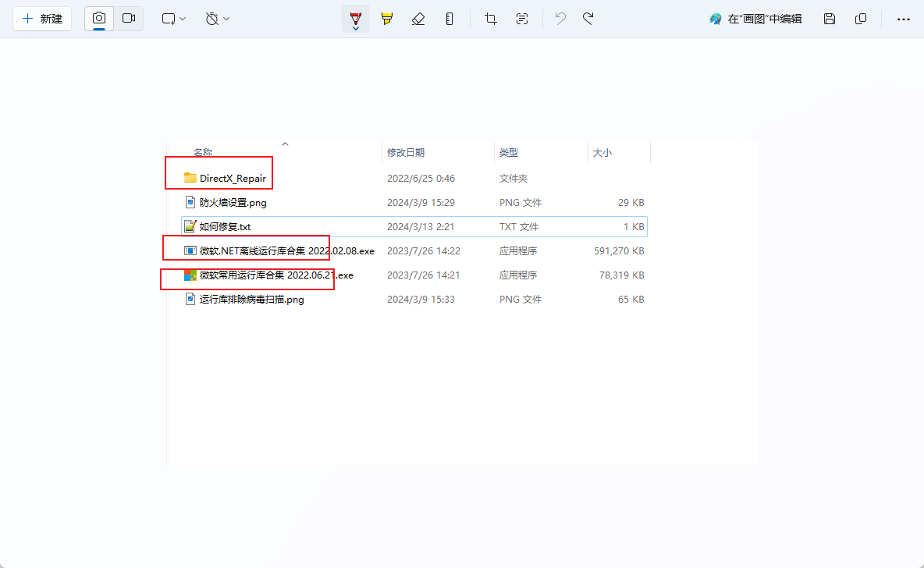
Task: Click the 591,270 KB size cell
Action: (619, 250)
